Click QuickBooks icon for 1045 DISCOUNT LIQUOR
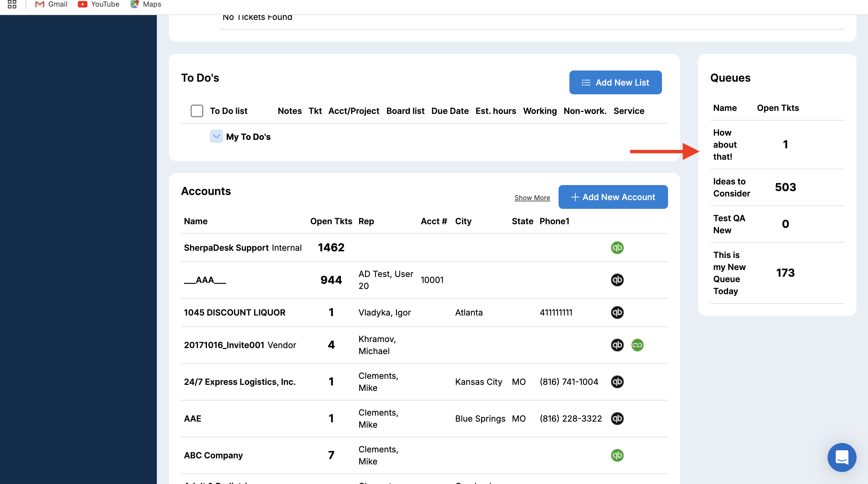This screenshot has height=484, width=868. (617, 313)
